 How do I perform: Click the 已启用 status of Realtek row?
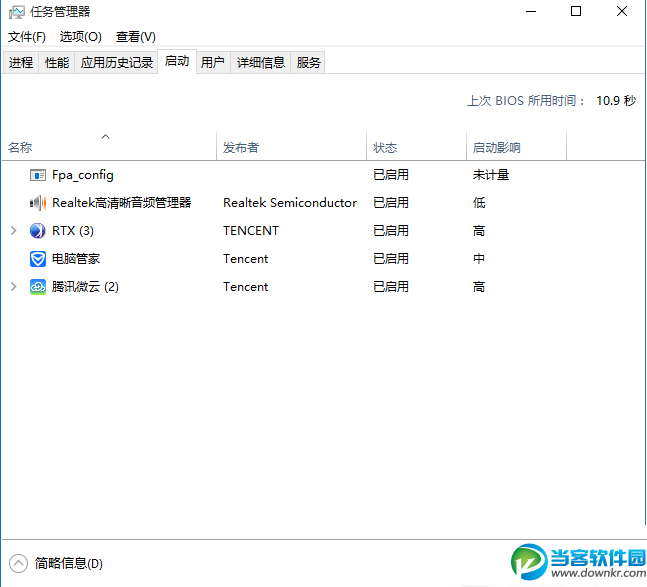click(391, 203)
